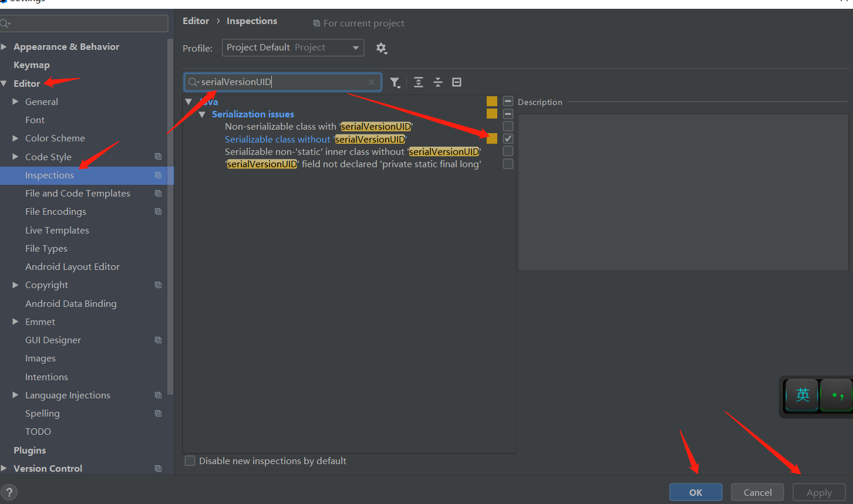Click project-level icon beside Copyright
853x504 pixels.
(x=158, y=285)
